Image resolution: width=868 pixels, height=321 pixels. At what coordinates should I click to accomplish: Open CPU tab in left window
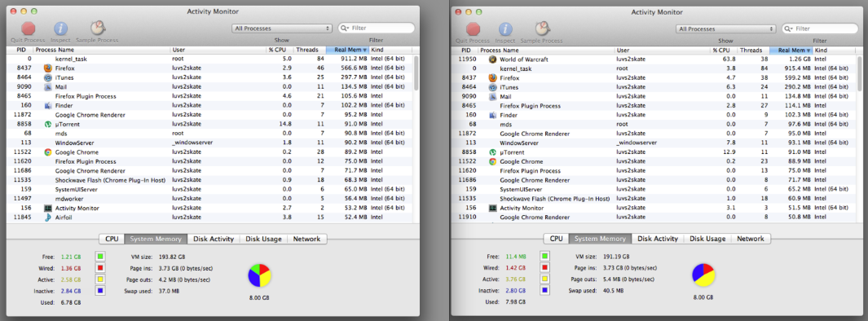[112, 239]
